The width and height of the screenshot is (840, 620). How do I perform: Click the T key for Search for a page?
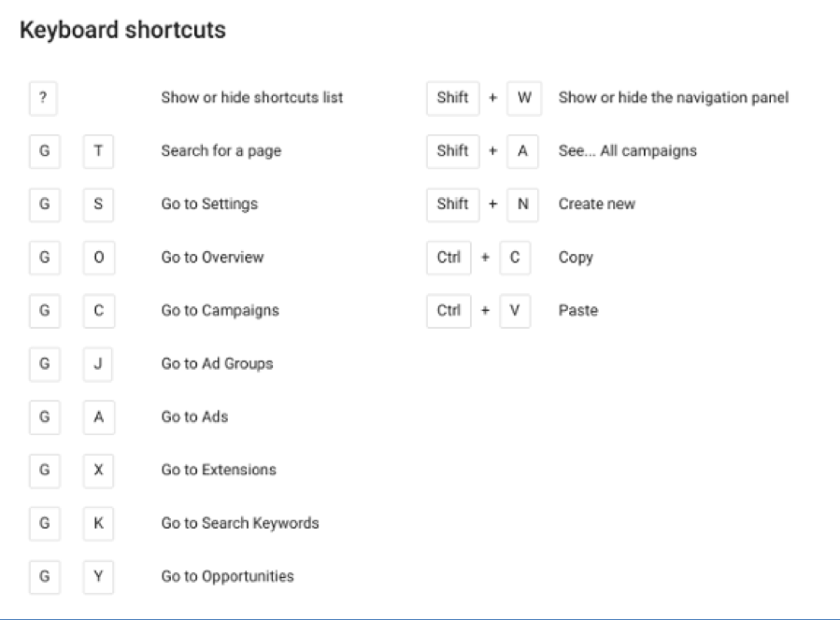pos(98,151)
